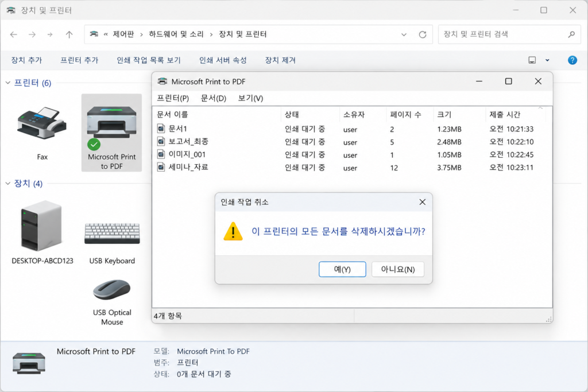The width and height of the screenshot is (588, 392).
Task: Click the scroll up arrow in queue list
Action: coord(540,108)
